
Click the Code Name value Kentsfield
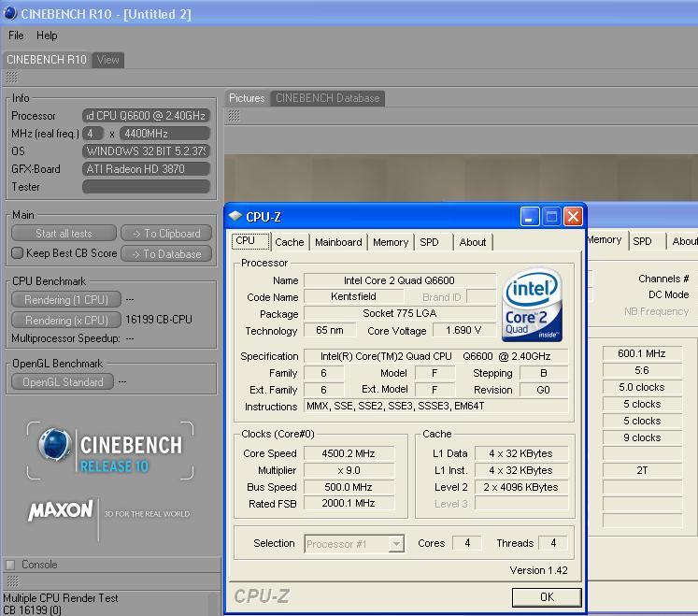click(353, 296)
